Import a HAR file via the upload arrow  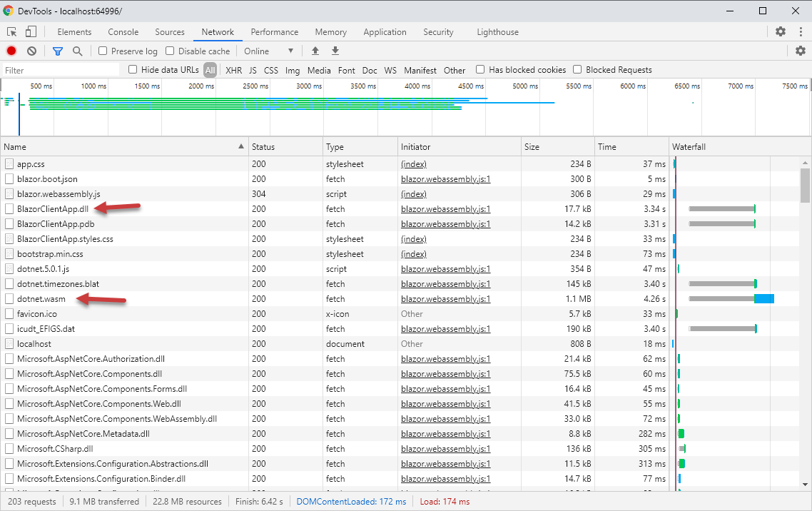point(315,51)
